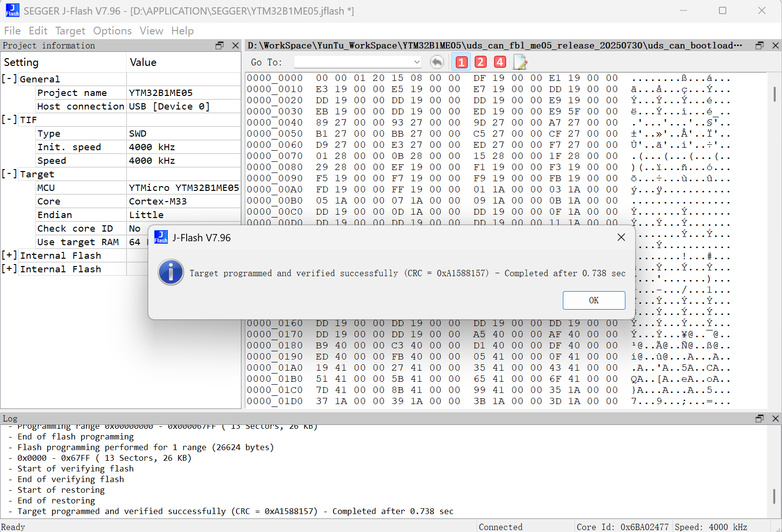
Task: Click the Log panel vertical scrollbar
Action: [774, 496]
